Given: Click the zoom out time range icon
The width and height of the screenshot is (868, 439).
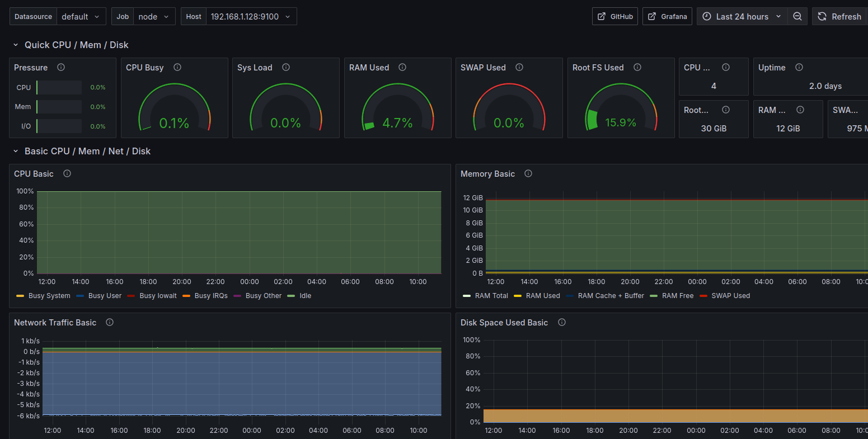Looking at the screenshot, I should click(797, 17).
